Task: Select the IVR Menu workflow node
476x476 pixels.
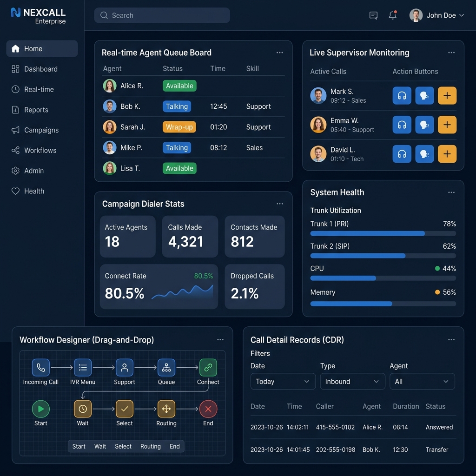Action: [x=83, y=368]
